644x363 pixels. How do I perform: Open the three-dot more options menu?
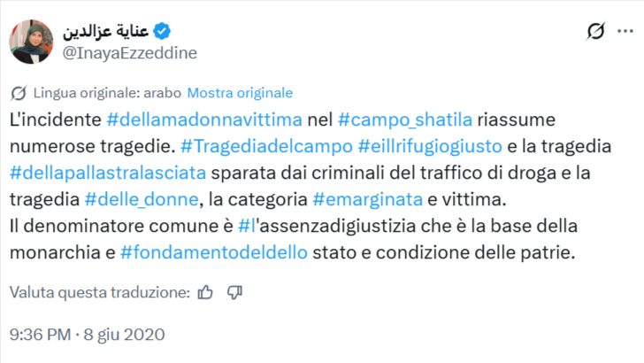point(627,32)
